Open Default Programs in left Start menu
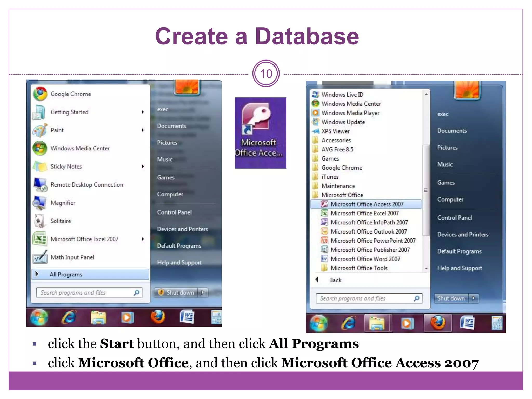This screenshot has width=532, height=399. 179,246
